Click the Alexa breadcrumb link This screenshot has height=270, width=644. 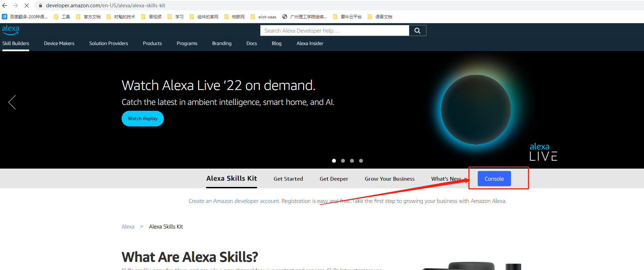coord(128,226)
